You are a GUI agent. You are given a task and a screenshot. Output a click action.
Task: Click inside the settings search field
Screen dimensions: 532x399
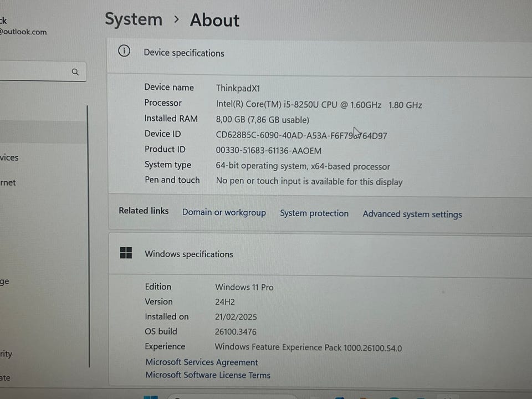pos(33,71)
